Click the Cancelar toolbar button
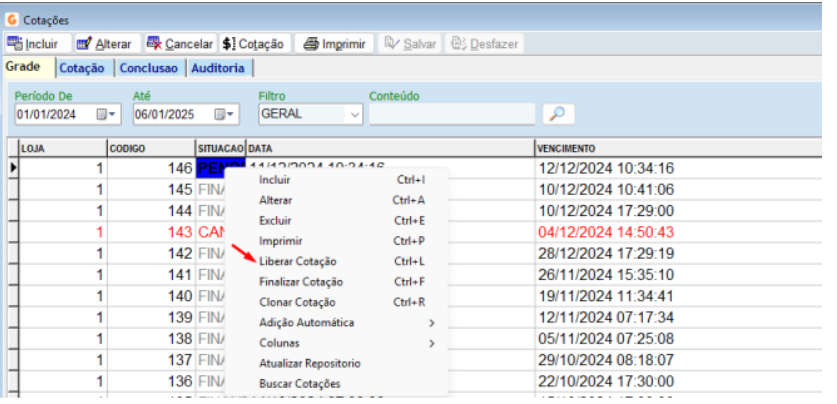 180,44
